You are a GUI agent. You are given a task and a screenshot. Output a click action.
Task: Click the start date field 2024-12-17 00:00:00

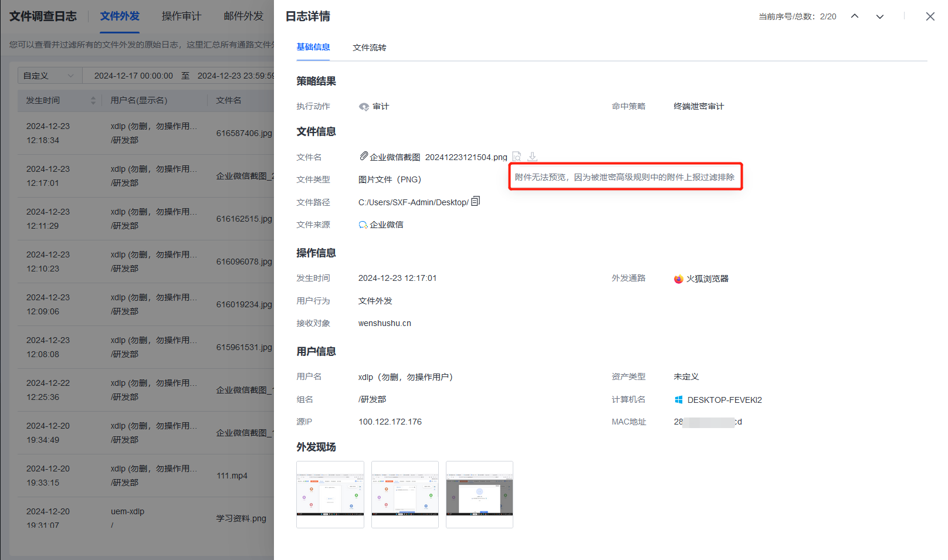134,76
